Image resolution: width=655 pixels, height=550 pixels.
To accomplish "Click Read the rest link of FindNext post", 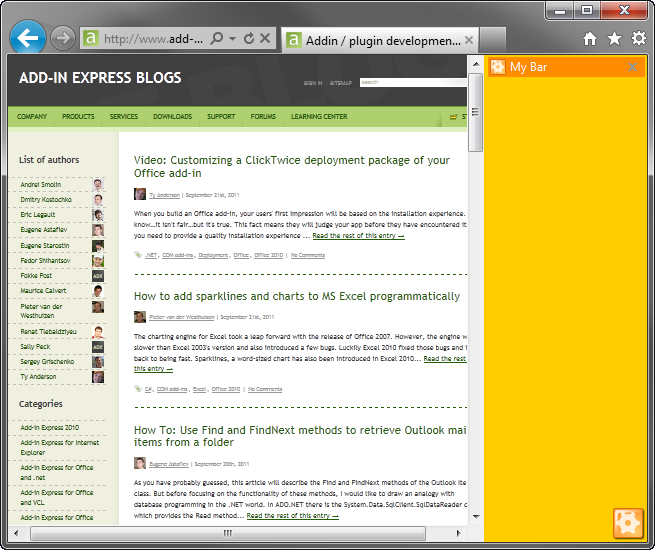I will pos(292,516).
